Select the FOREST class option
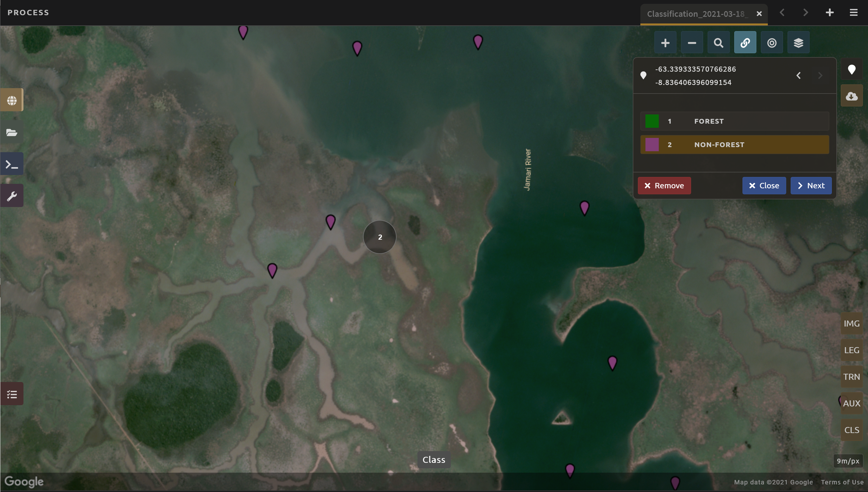 (x=734, y=121)
